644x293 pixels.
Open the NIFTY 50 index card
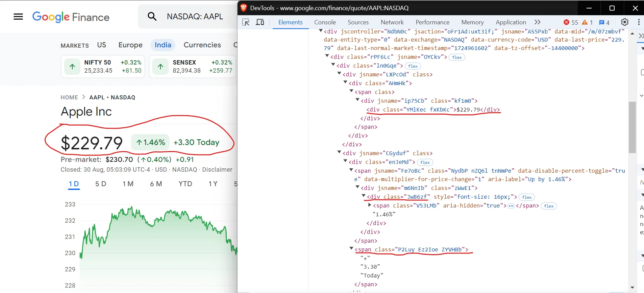tap(103, 67)
